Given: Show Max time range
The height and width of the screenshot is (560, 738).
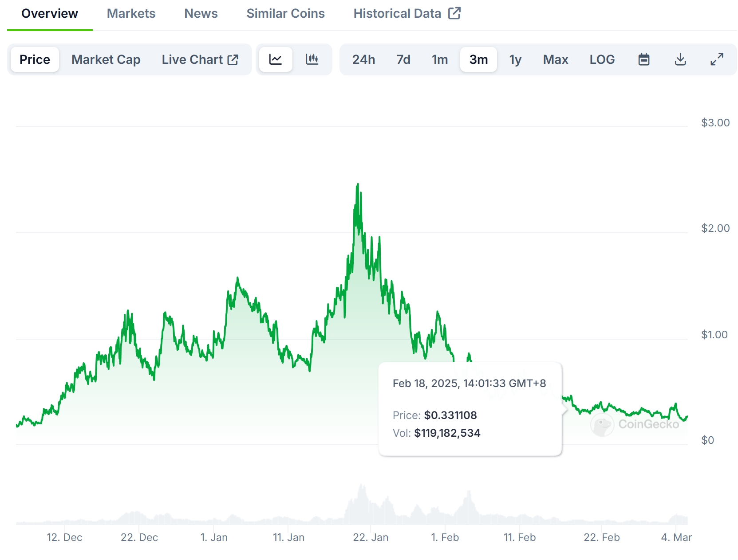Looking at the screenshot, I should (556, 59).
